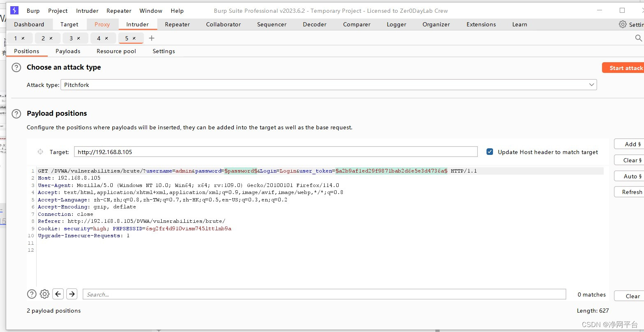
Task: Click the Clear § button
Action: coord(629,160)
